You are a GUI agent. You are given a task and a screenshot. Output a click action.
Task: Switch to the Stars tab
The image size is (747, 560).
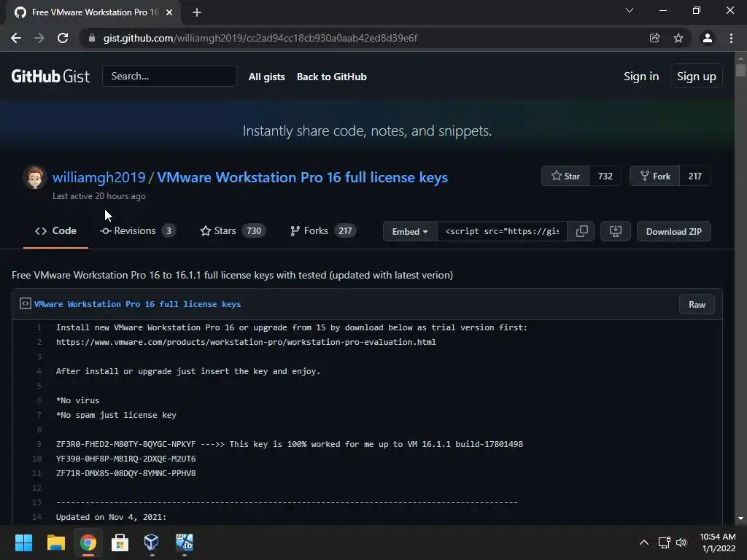click(x=231, y=231)
